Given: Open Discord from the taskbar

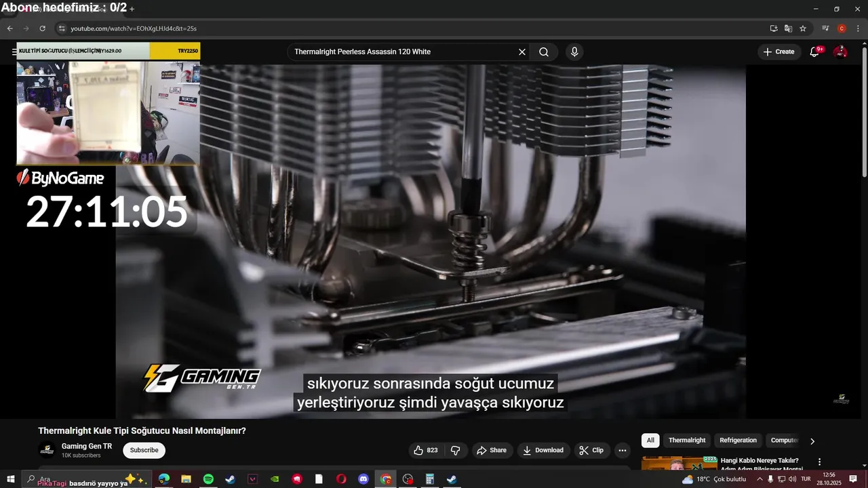Looking at the screenshot, I should (x=363, y=479).
